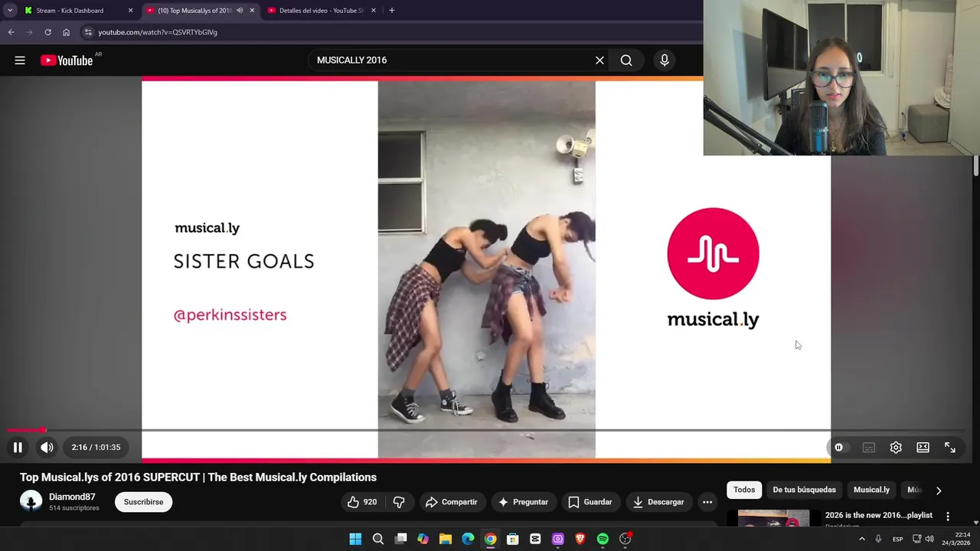Open the ESP language selector

click(897, 539)
